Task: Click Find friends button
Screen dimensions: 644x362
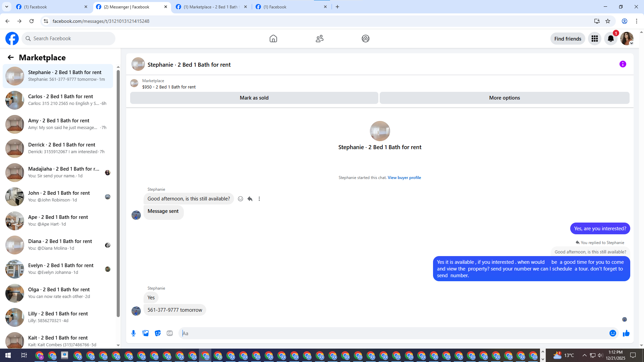Action: 568,39
